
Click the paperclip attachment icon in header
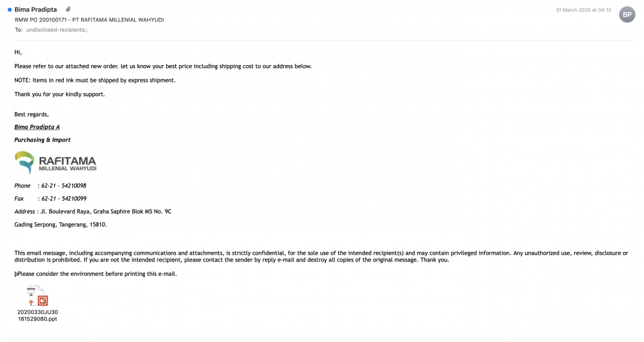click(69, 10)
